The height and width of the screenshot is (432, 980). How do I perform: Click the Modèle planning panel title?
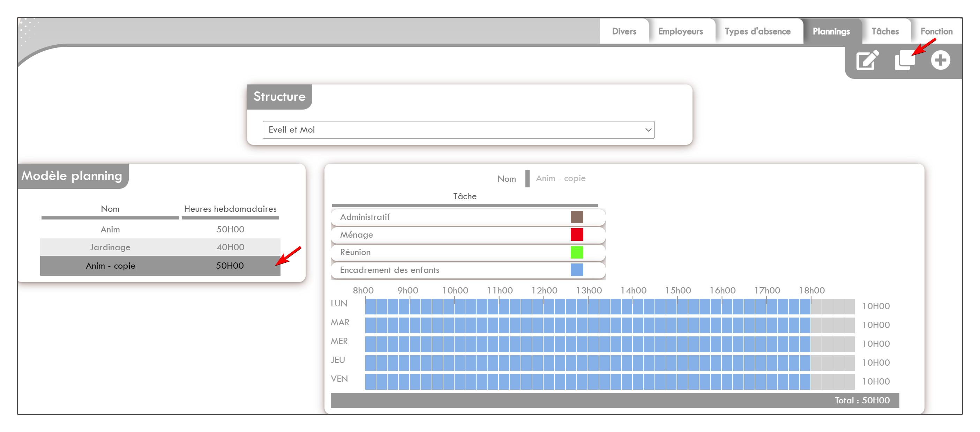(x=72, y=176)
